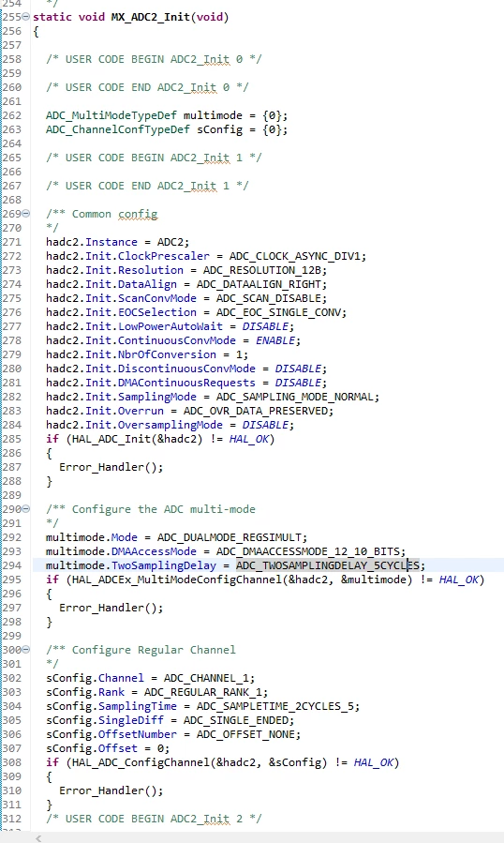504x843 pixels.
Task: Click HAL_ADC_ConfigChannel function call
Action: pyautogui.click(x=141, y=762)
